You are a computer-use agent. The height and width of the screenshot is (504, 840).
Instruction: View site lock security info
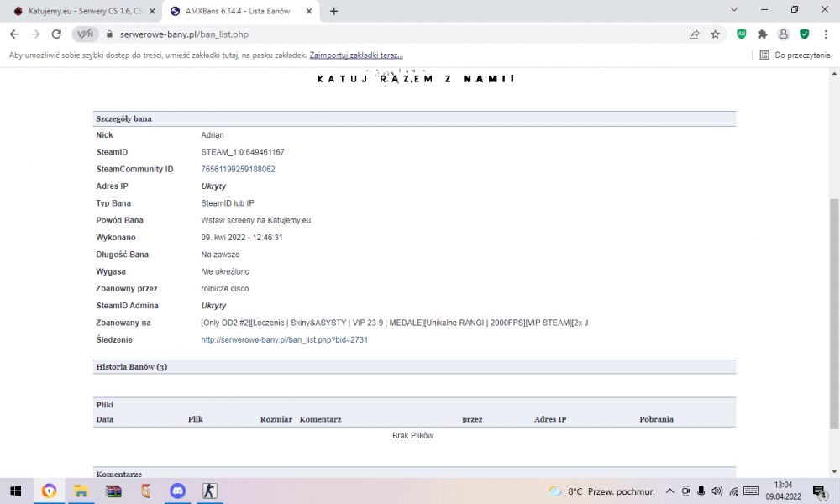[x=109, y=34]
